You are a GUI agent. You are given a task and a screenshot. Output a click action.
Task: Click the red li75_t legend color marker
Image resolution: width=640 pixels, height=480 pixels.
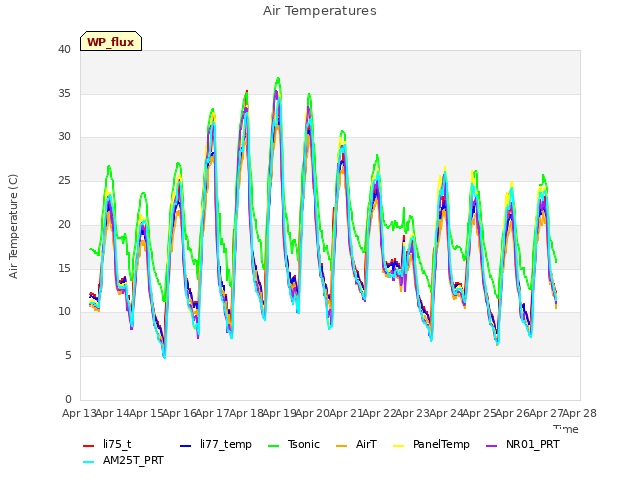[89, 446]
